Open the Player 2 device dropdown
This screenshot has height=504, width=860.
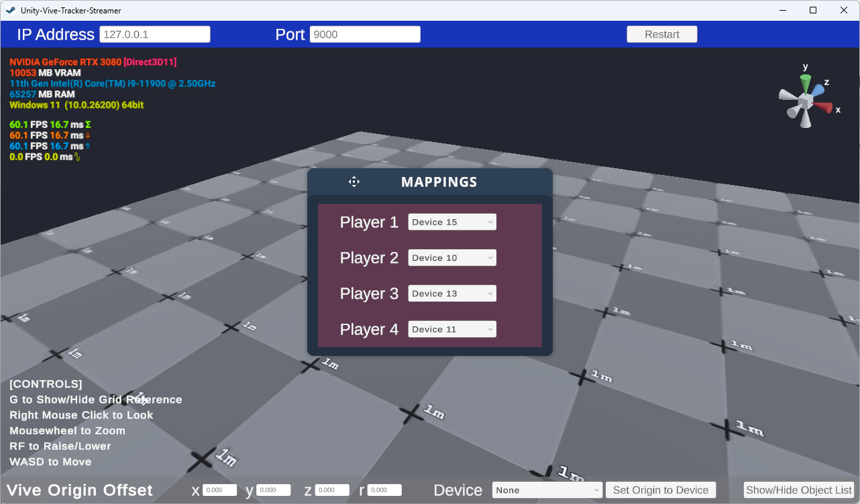(452, 257)
